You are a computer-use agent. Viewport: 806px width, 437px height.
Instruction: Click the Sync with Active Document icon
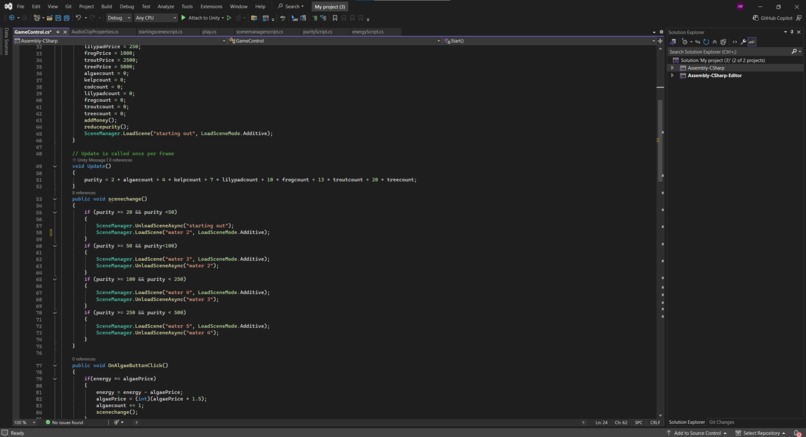tap(698, 42)
